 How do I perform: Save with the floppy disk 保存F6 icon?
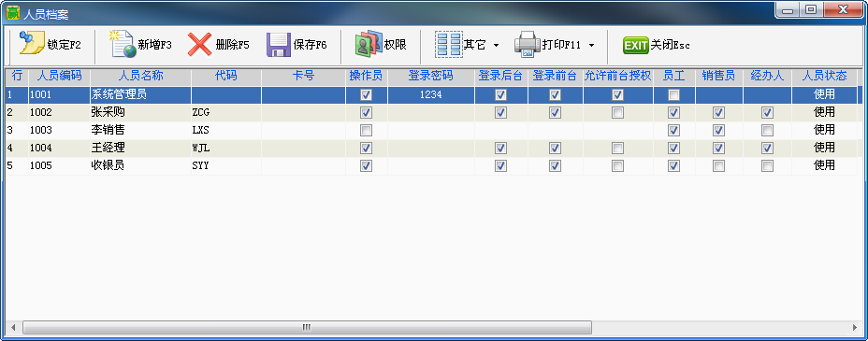point(279,44)
